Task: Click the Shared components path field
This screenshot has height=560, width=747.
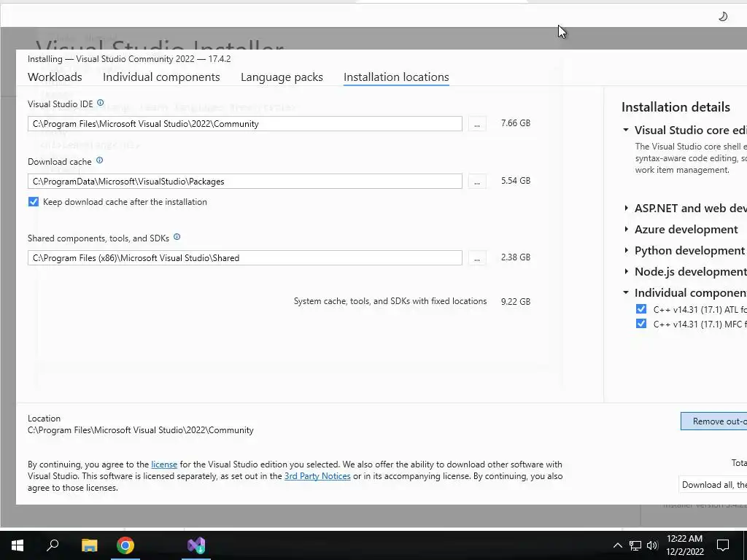Action: [x=245, y=258]
